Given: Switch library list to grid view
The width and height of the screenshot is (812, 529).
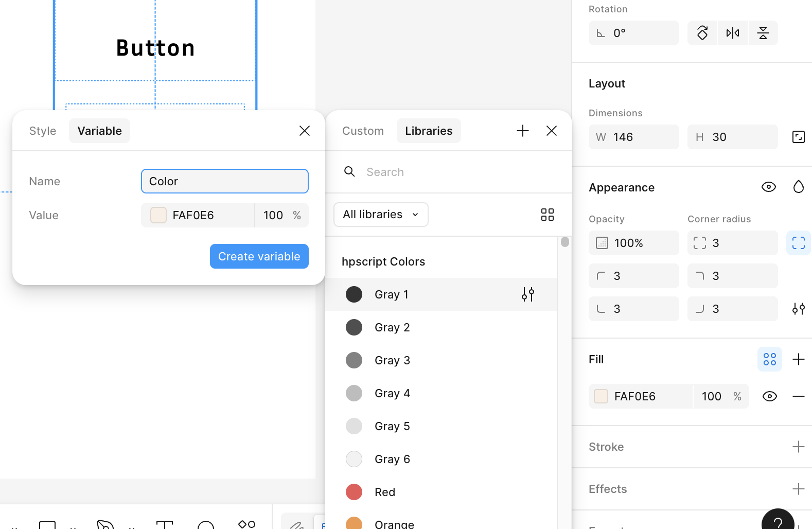Looking at the screenshot, I should [547, 215].
